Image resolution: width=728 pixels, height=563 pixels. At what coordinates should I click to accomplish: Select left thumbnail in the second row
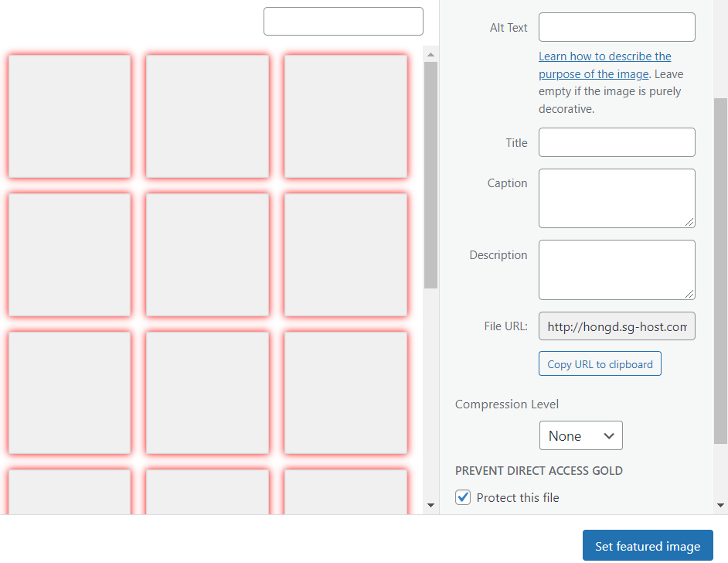tap(70, 254)
